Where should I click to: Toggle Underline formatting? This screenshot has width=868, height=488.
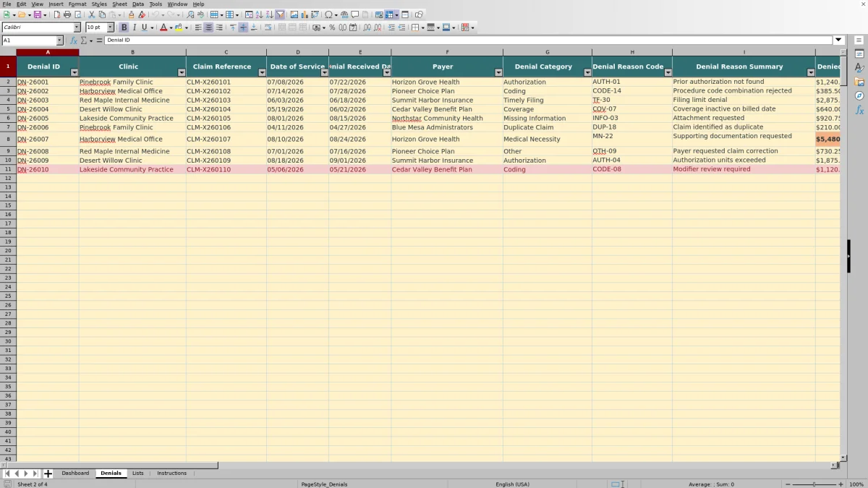(x=145, y=27)
